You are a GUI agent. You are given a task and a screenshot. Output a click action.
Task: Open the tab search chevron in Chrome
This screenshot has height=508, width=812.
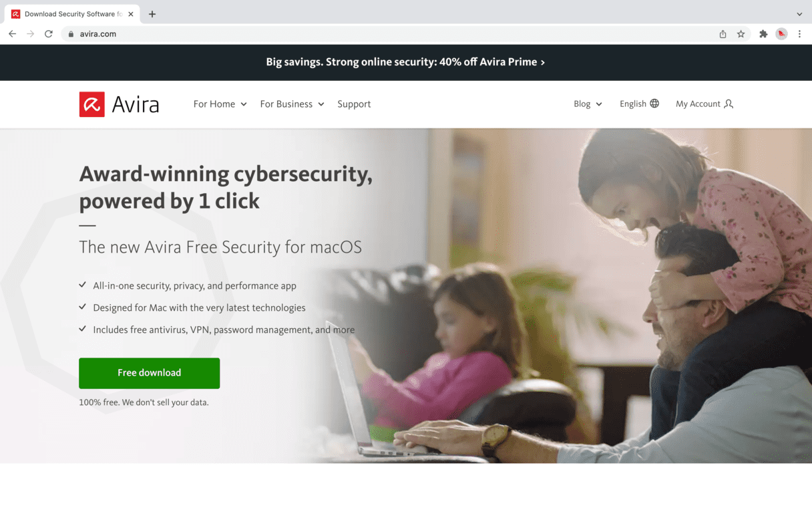(799, 14)
